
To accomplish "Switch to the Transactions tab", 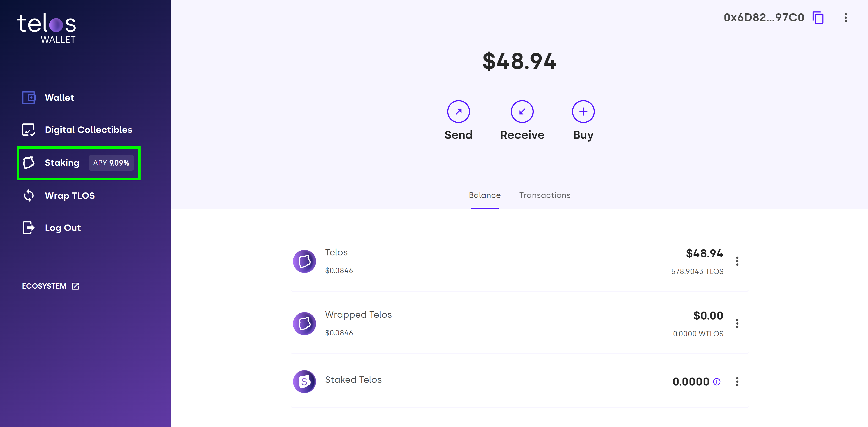I will [x=545, y=195].
